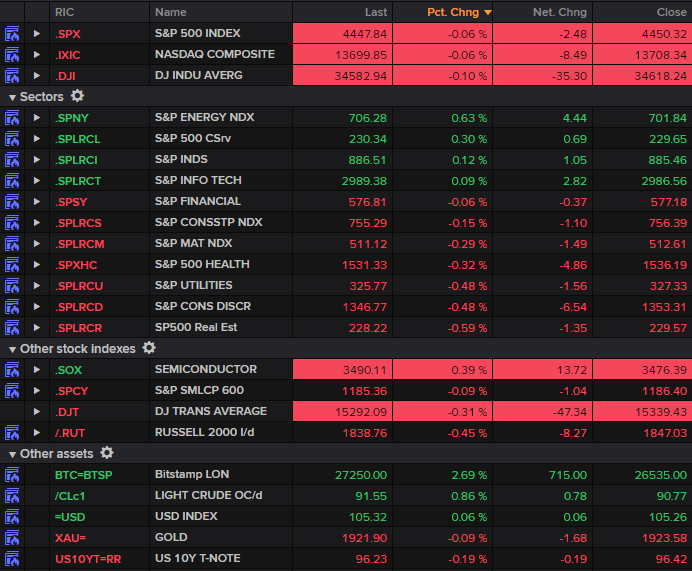Expand the /.RUT row arrow
The width and height of the screenshot is (692, 571).
point(37,433)
